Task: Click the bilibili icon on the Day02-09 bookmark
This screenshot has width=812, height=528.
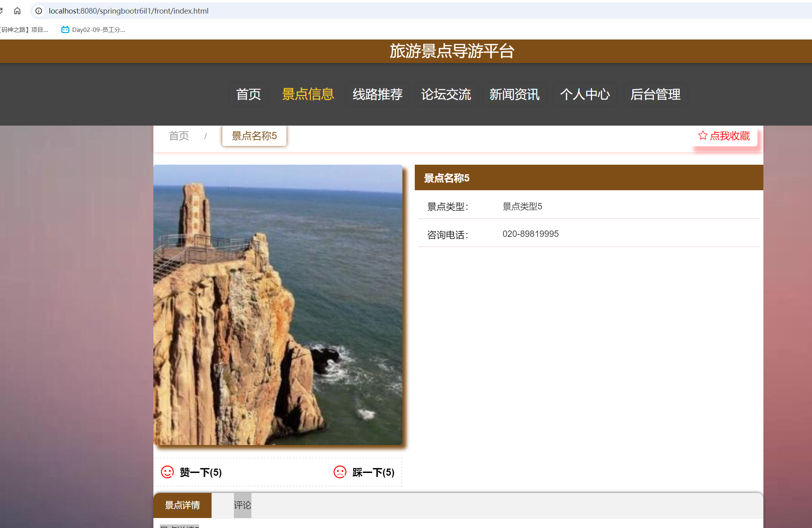Action: pos(65,29)
